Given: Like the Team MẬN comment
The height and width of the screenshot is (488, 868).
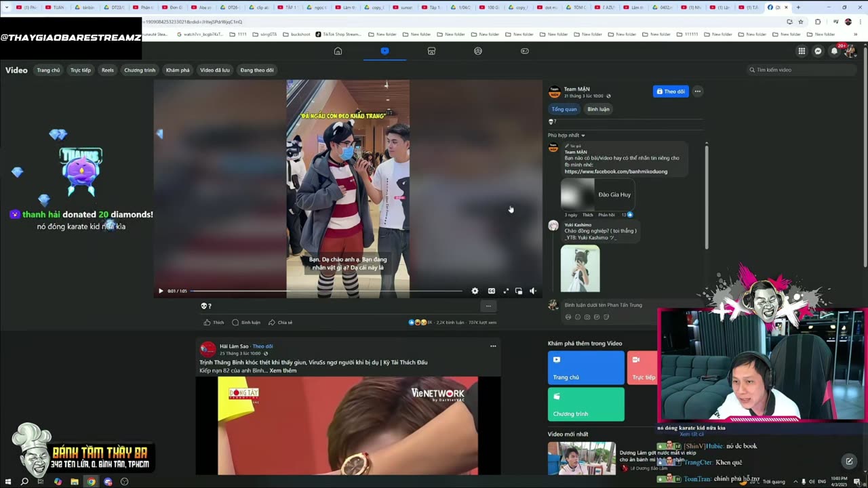Looking at the screenshot, I should [587, 215].
